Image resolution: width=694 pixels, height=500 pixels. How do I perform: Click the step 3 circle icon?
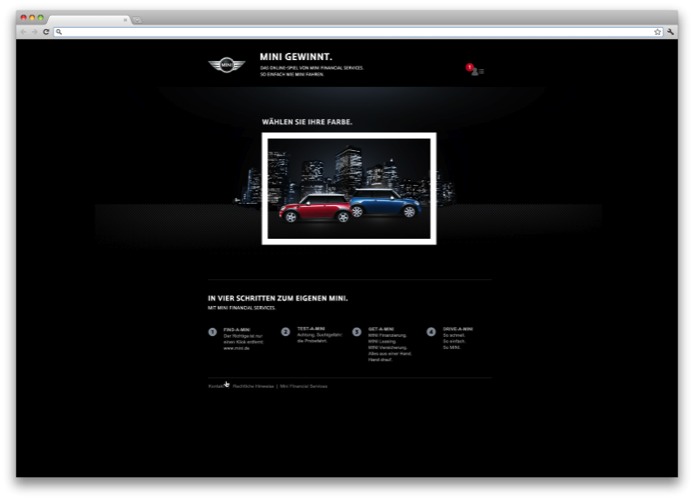tap(357, 331)
